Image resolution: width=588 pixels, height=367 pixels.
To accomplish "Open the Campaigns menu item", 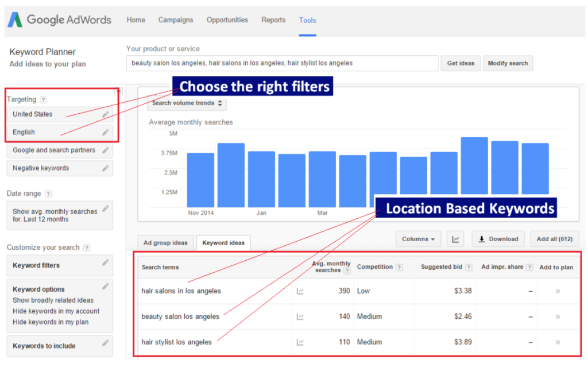I will (176, 20).
